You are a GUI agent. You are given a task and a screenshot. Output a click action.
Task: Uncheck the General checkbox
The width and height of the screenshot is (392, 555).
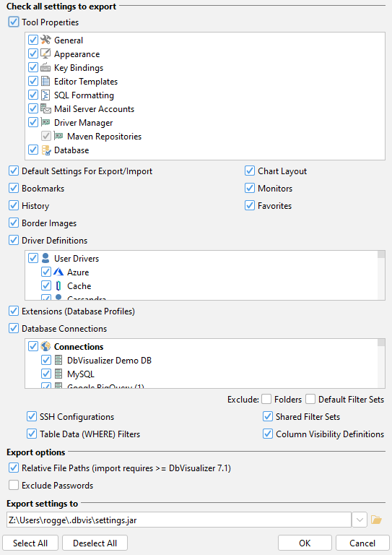click(x=33, y=40)
